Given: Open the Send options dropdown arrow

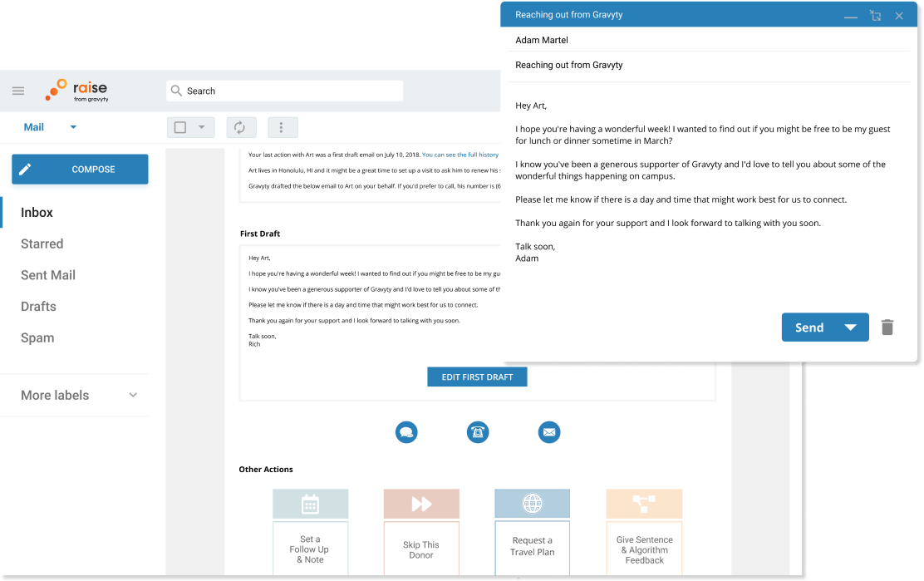Looking at the screenshot, I should [850, 327].
